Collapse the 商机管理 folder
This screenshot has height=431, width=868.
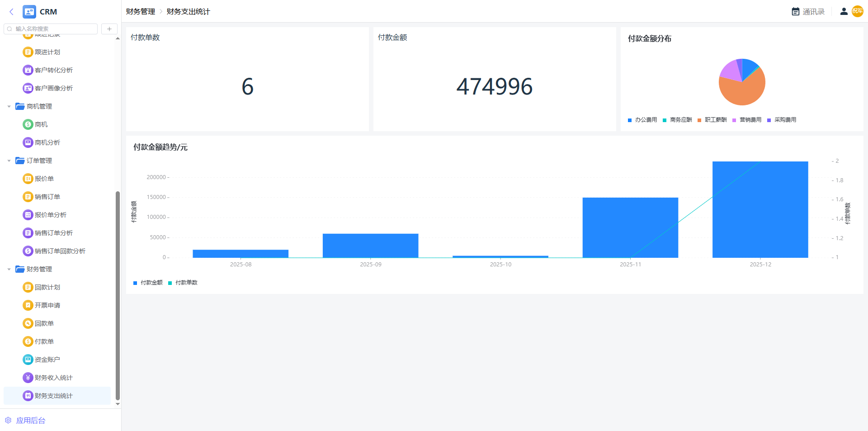(9, 107)
